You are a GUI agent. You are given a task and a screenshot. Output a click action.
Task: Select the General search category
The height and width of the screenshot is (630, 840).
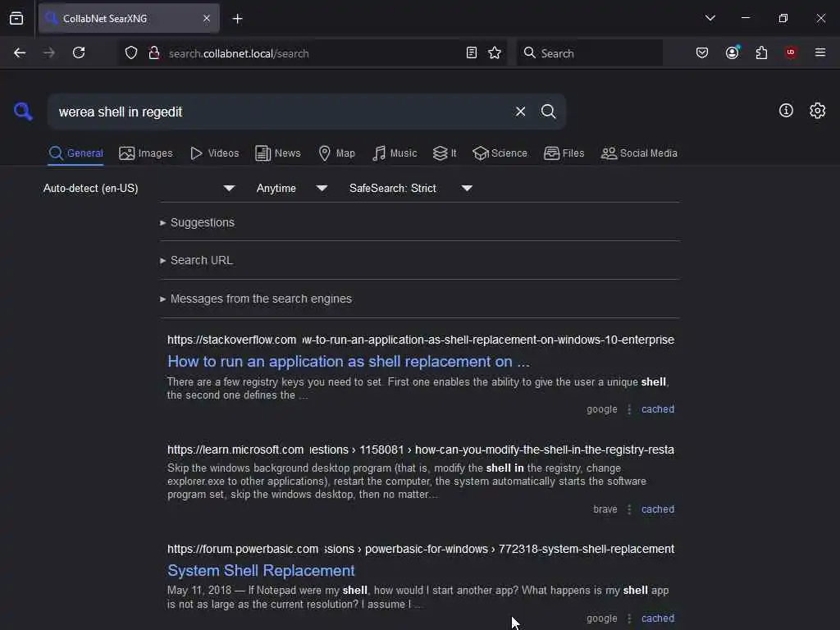click(75, 153)
